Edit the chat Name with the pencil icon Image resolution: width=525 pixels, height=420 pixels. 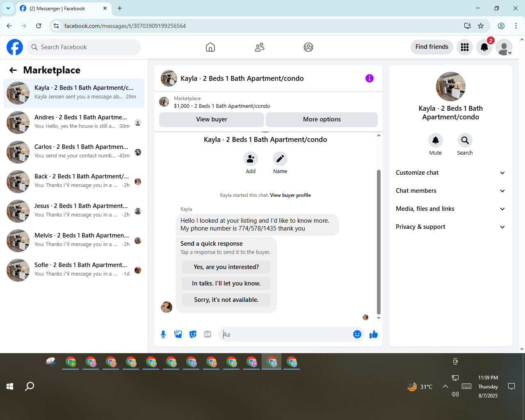point(280,159)
